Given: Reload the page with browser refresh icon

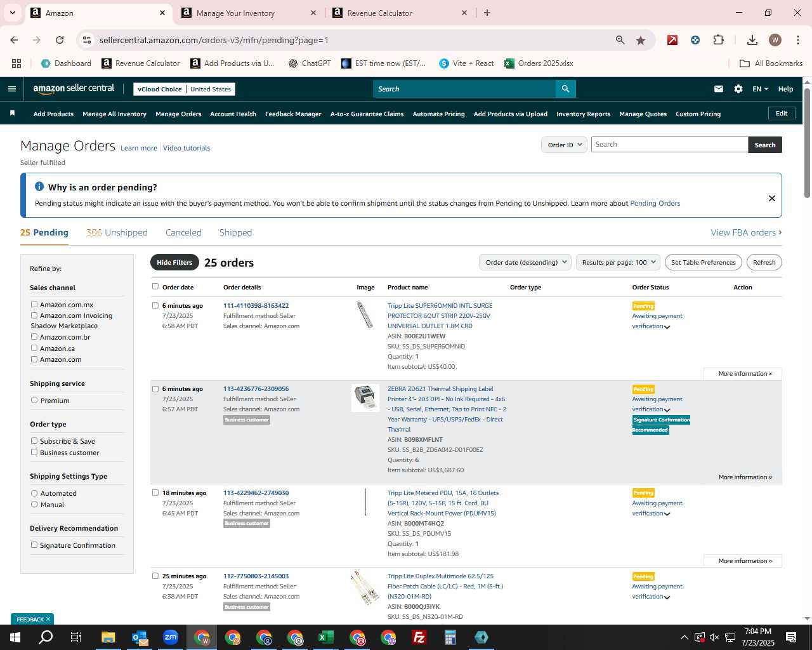Looking at the screenshot, I should pyautogui.click(x=60, y=40).
